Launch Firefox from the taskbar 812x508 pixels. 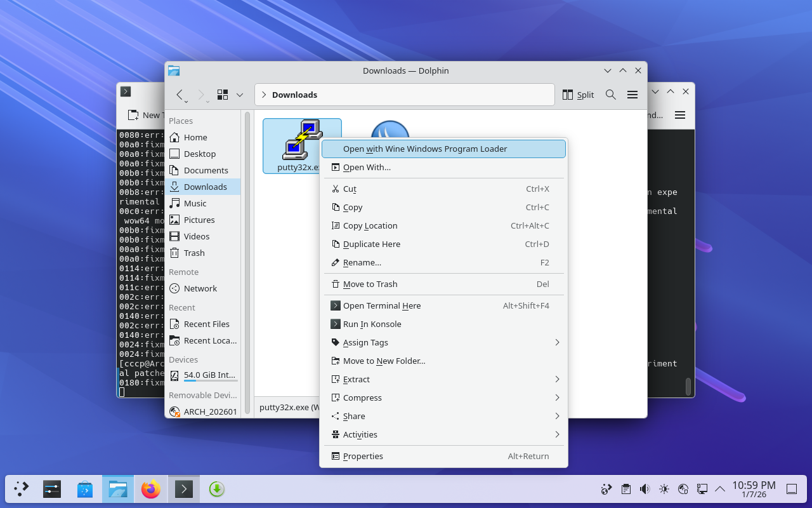[x=151, y=489]
